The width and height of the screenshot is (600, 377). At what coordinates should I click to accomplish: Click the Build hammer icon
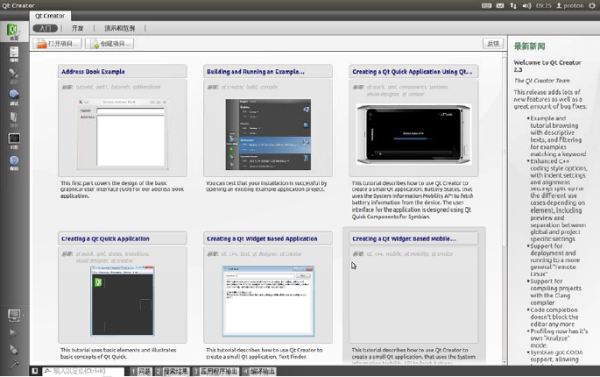[x=14, y=364]
